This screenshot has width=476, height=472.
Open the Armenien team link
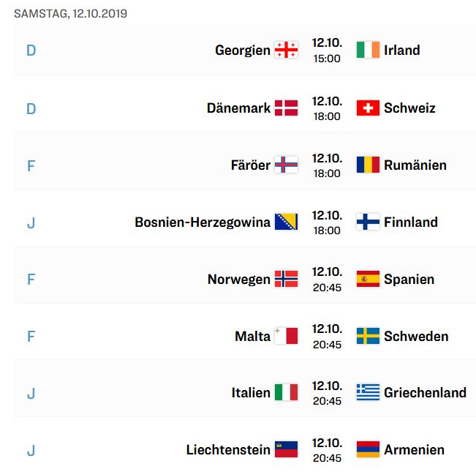(414, 450)
